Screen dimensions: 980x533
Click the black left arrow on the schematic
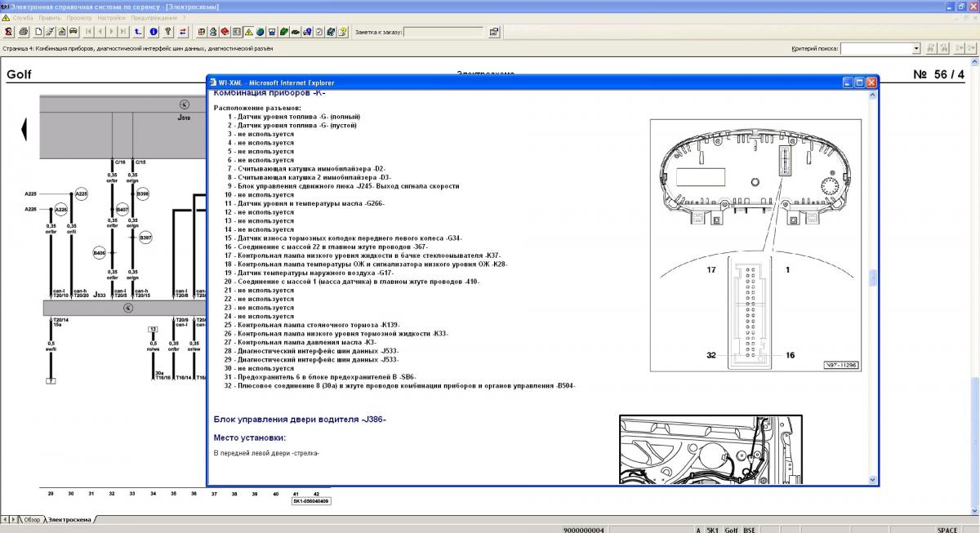(24, 128)
